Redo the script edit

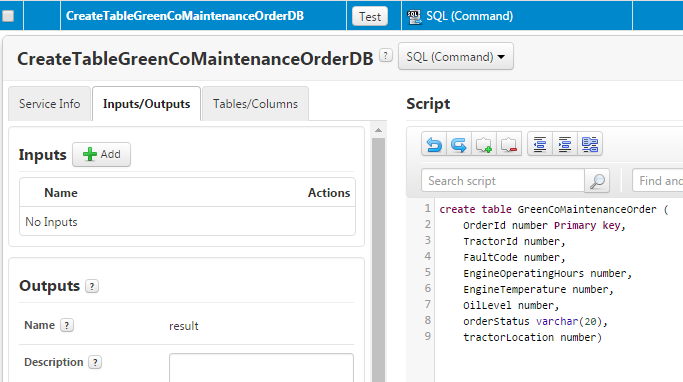coord(459,144)
